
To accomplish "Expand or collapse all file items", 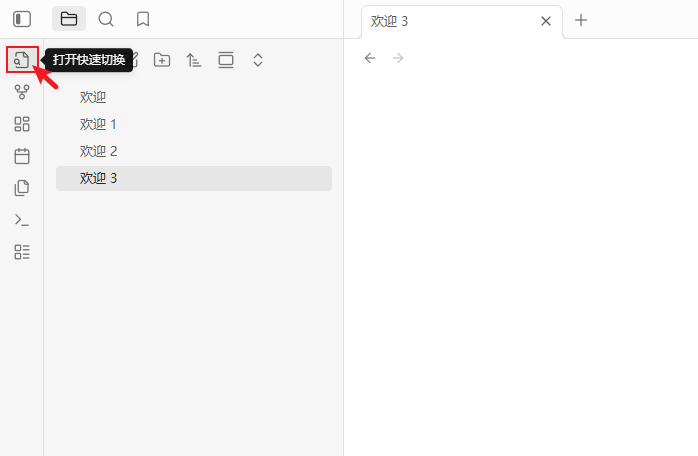I will click(x=258, y=60).
